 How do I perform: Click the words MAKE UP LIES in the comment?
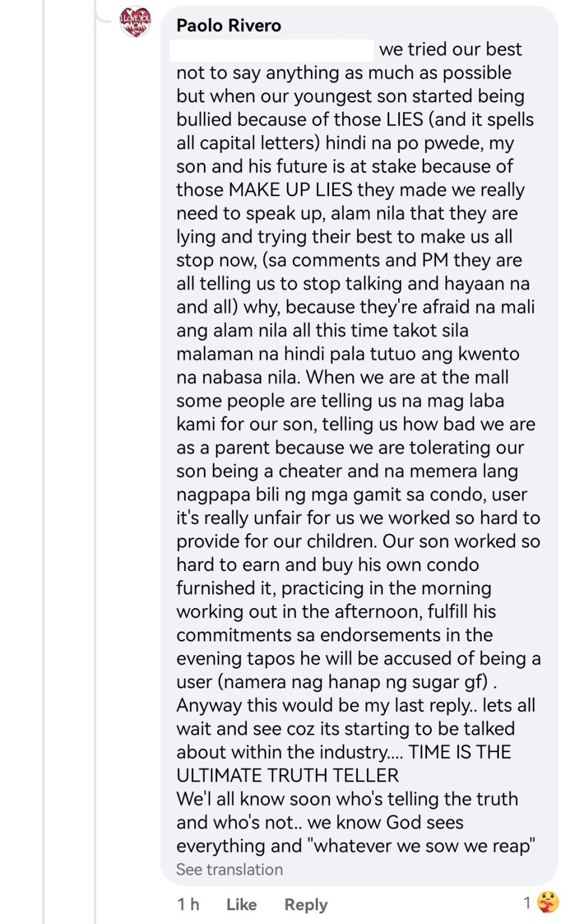coord(291,190)
